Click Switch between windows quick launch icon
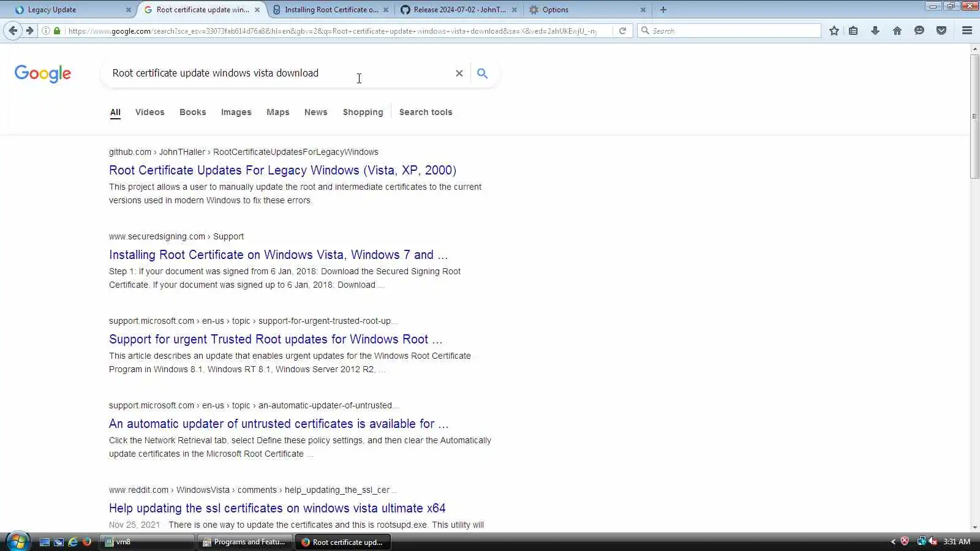Screen dimensions: 980x551 [59, 542]
